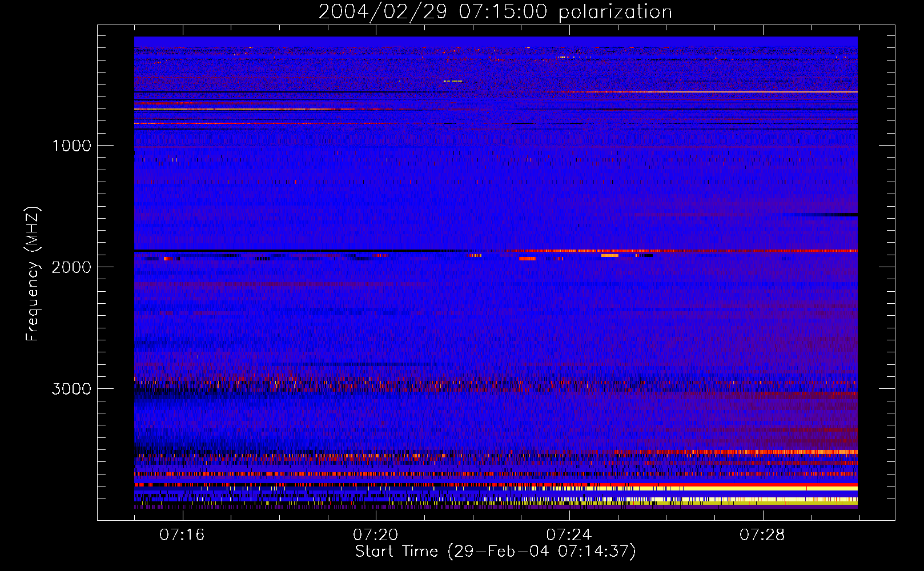The width and height of the screenshot is (924, 571).
Task: Click the 1000 frequency tick label
Action: point(71,146)
